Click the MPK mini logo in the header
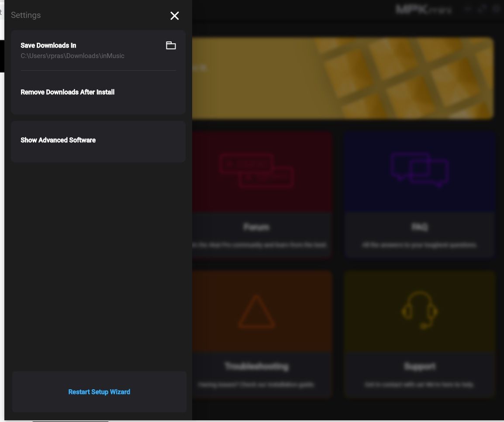Image resolution: width=504 pixels, height=422 pixels. pyautogui.click(x=423, y=9)
